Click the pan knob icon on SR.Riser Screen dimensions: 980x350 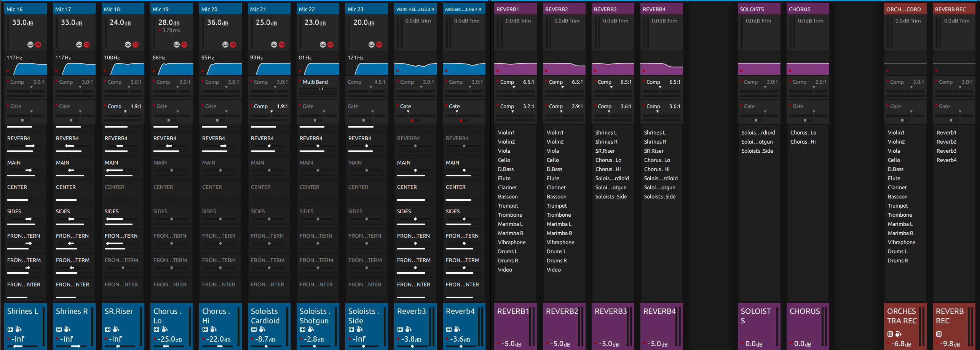click(116, 329)
